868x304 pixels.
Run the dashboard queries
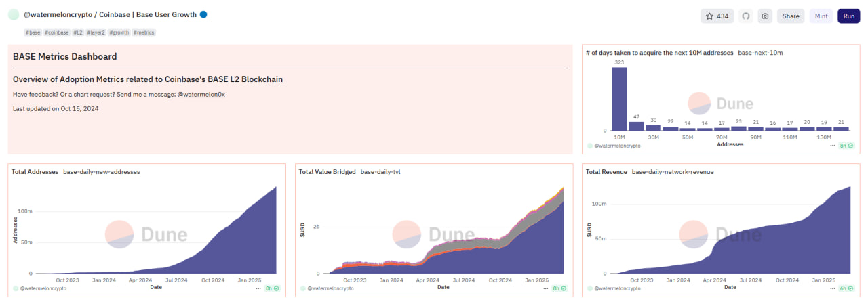849,16
